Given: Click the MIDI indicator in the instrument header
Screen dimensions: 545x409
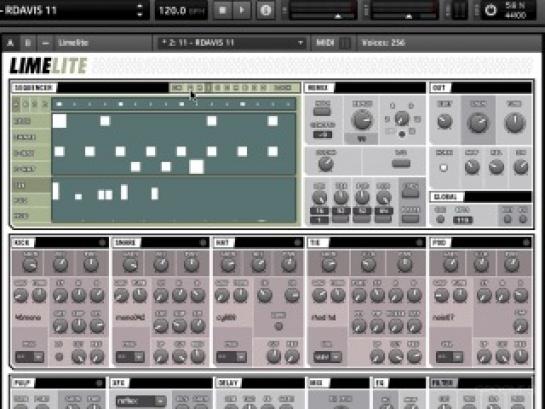Looking at the screenshot, I should point(325,43).
